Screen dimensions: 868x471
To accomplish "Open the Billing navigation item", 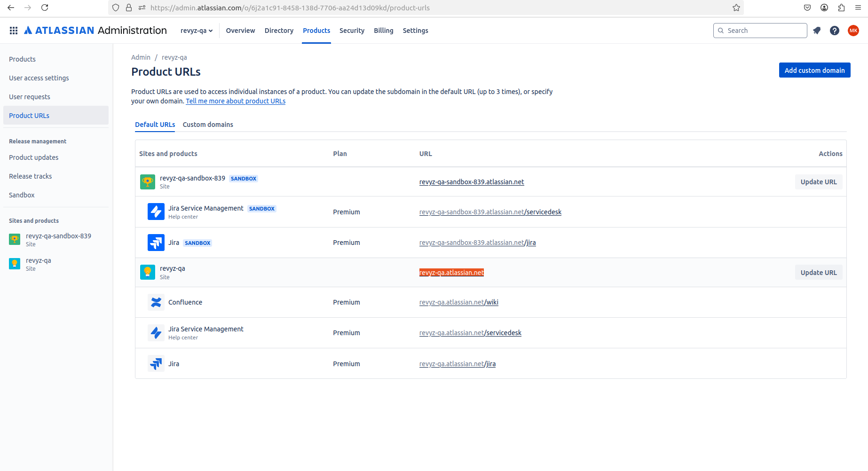I will (x=383, y=31).
